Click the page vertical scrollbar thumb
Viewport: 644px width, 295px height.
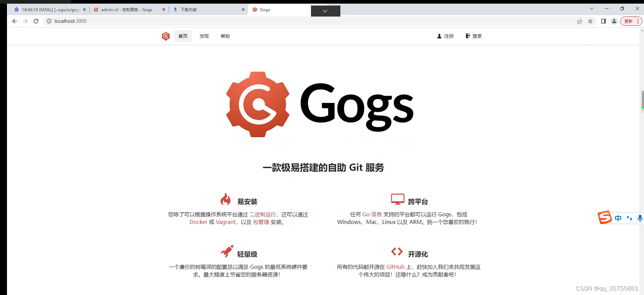tap(642, 100)
